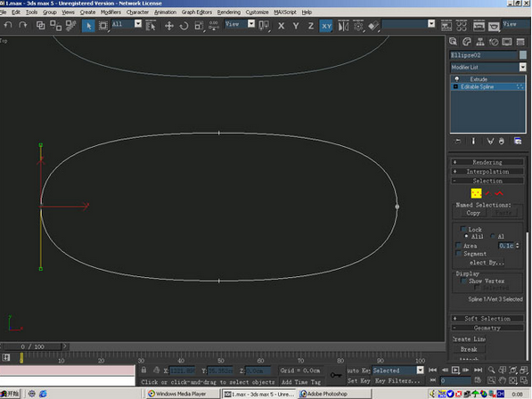This screenshot has width=532, height=399.
Task: Click the Break button in Geometry
Action: (469, 349)
